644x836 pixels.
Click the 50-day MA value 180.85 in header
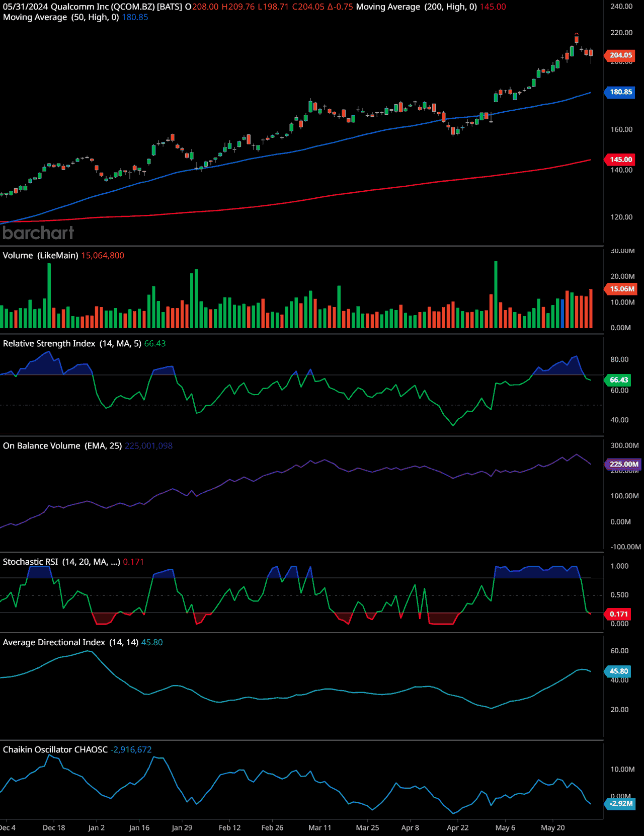point(135,17)
